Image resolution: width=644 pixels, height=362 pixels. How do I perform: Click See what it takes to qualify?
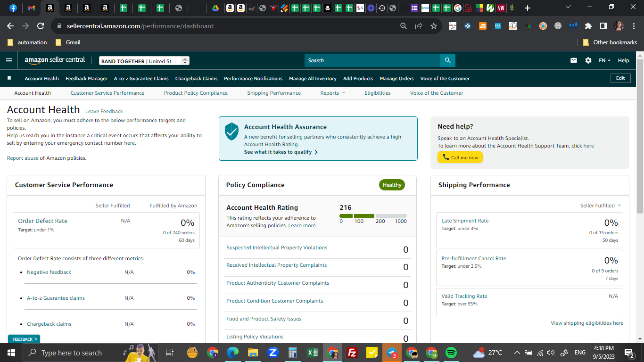(281, 152)
